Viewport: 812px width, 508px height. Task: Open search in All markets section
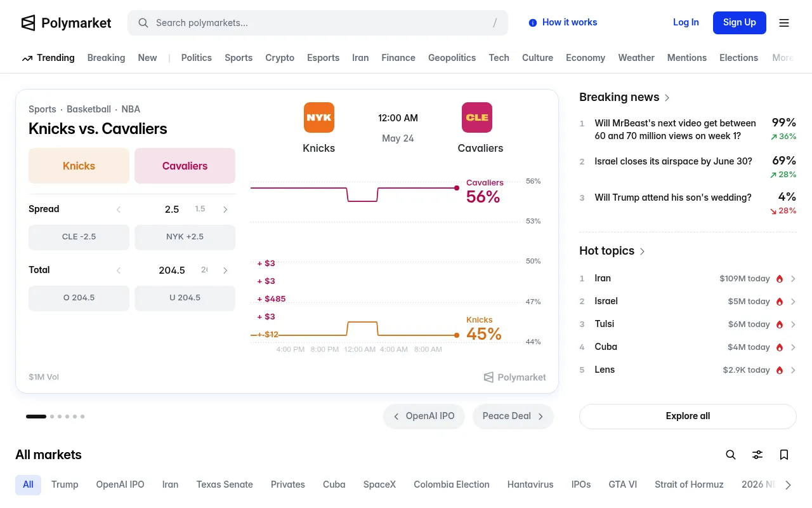[731, 455]
